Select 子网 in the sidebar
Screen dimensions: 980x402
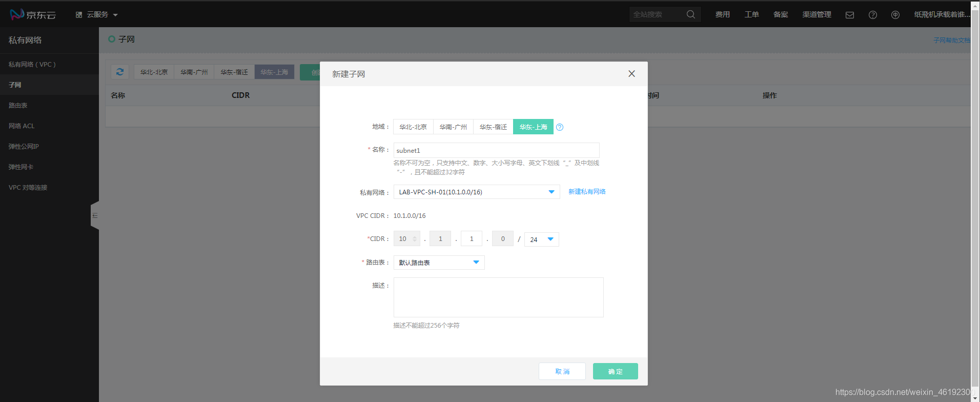[x=49, y=85]
